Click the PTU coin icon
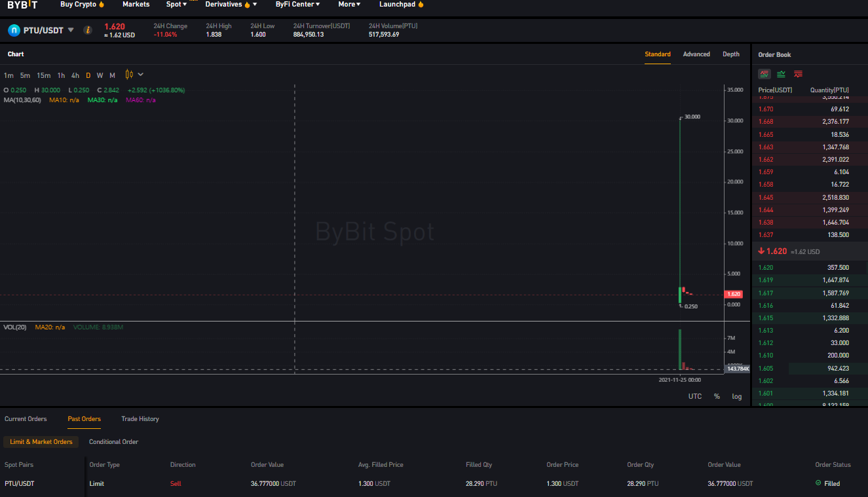The image size is (868, 497). (x=14, y=30)
